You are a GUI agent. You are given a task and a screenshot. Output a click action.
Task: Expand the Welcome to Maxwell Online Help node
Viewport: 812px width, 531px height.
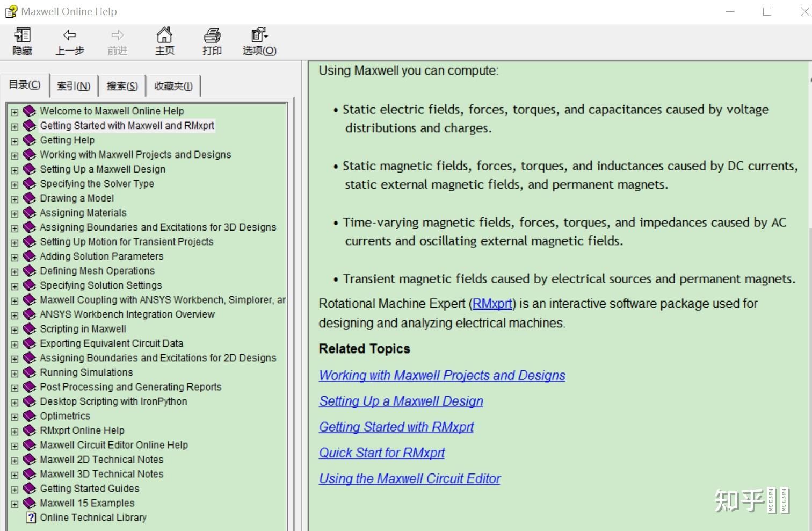click(x=15, y=112)
